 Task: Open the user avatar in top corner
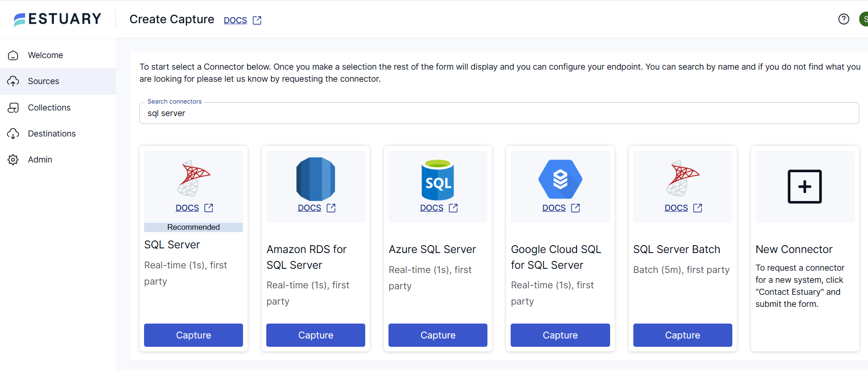[x=864, y=19]
